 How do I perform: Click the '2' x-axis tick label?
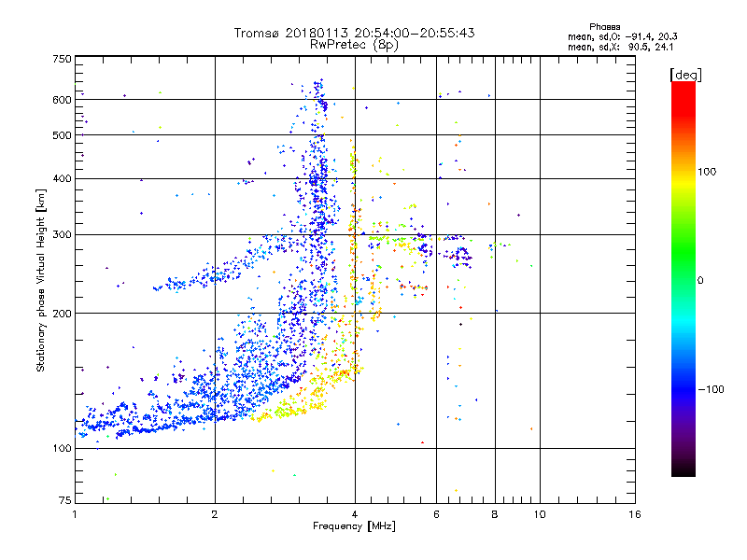(x=215, y=514)
